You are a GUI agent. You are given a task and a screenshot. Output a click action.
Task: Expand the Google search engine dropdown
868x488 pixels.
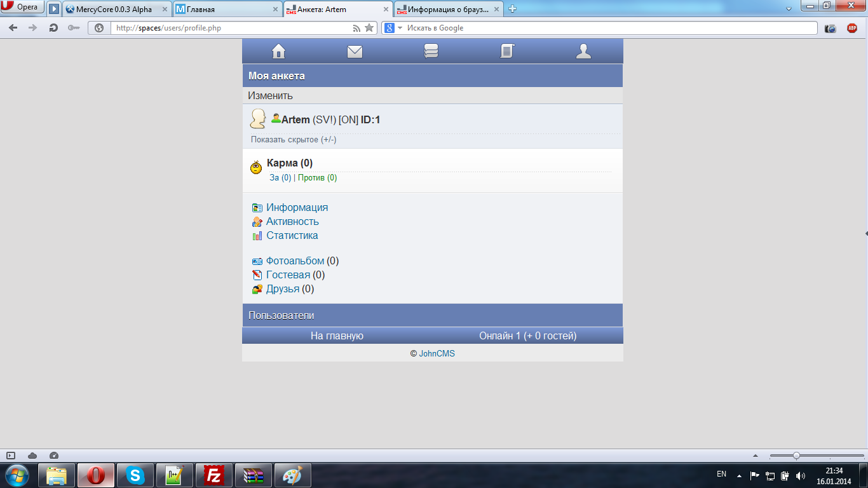point(400,28)
